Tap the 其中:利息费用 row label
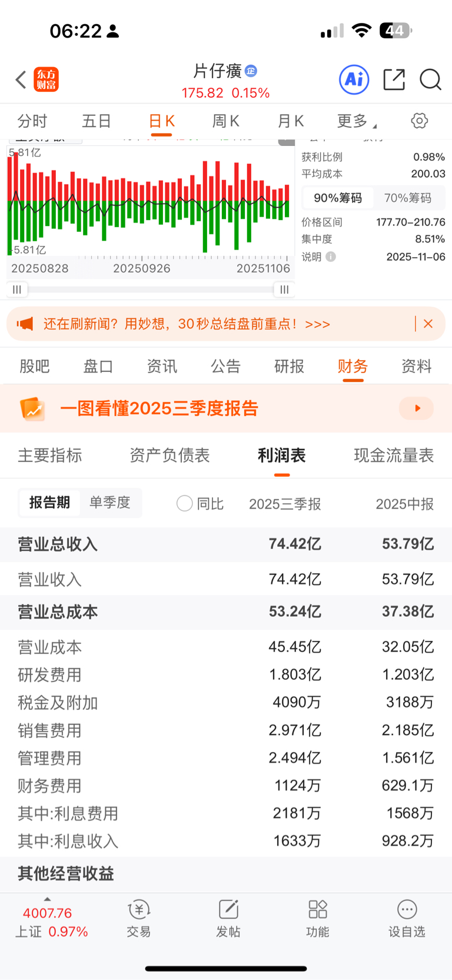 (x=68, y=813)
